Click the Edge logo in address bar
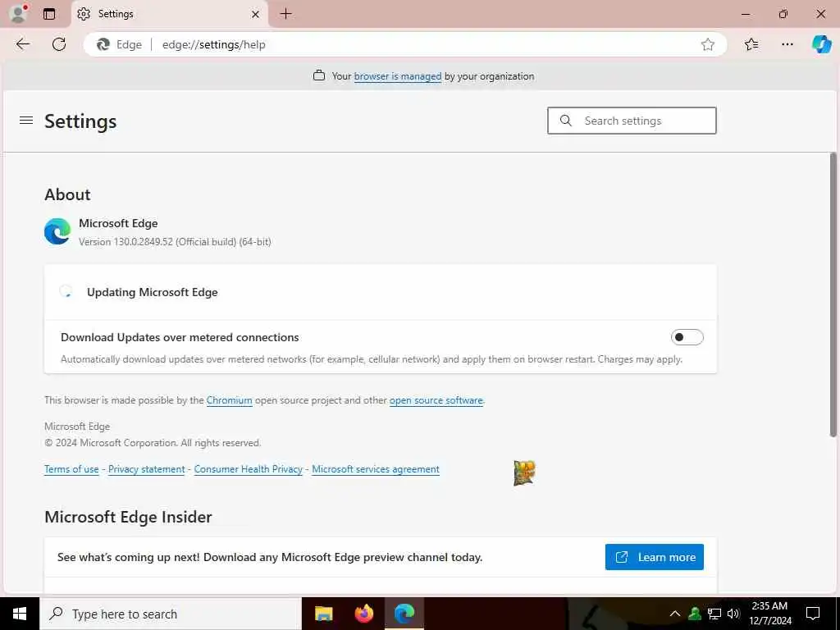 (x=103, y=44)
